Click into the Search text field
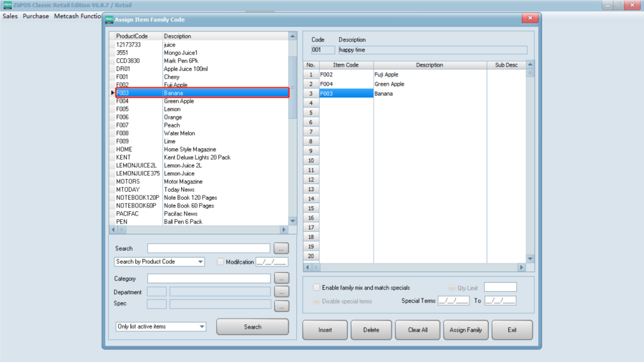This screenshot has height=362, width=644. 208,248
